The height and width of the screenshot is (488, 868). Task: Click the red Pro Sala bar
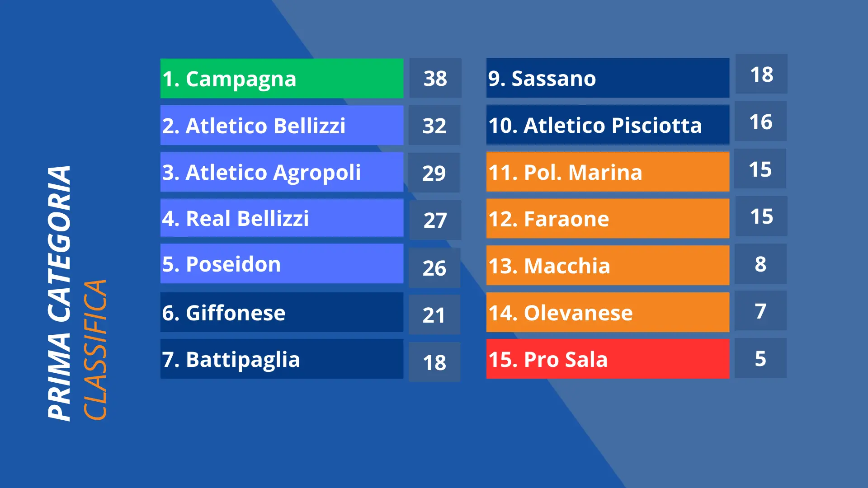608,359
